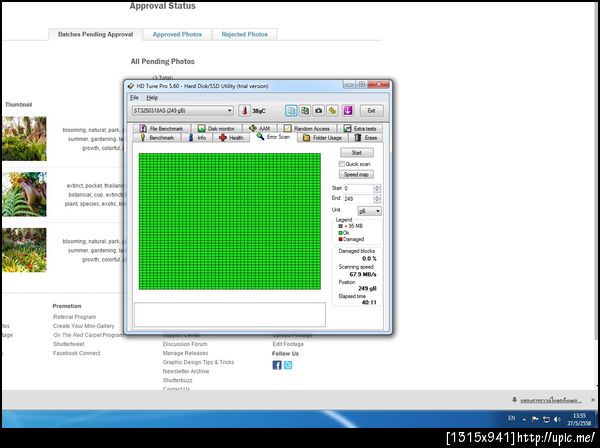Open the Rejected Photos tab
The width and height of the screenshot is (600, 448).
(245, 34)
